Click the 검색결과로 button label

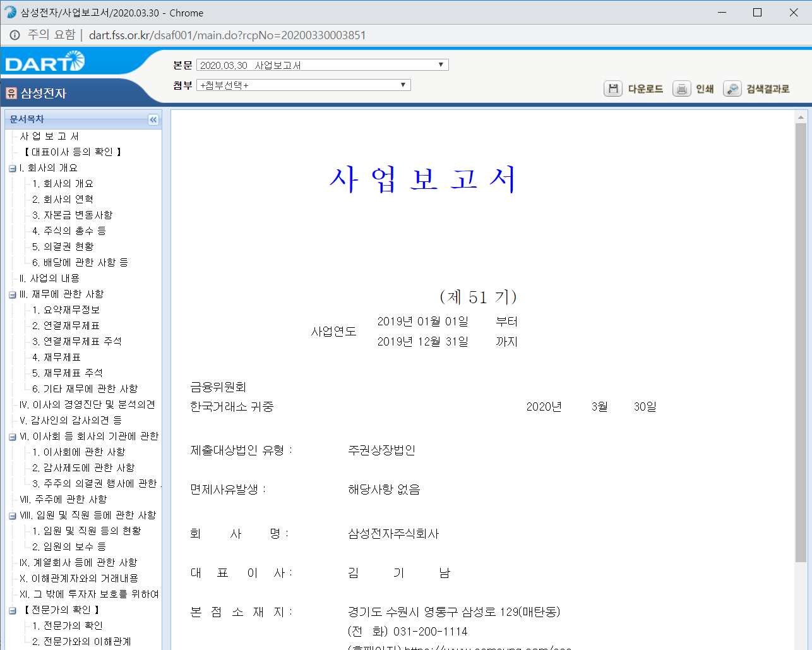tap(768, 89)
